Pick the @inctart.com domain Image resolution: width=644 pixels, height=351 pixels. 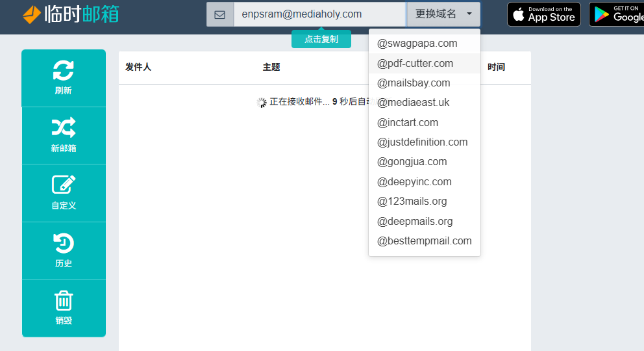click(425, 122)
